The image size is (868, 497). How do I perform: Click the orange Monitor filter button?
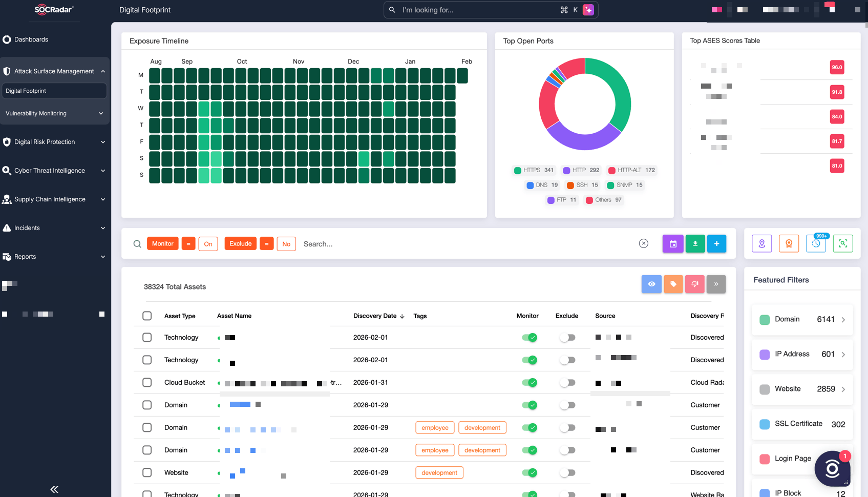coord(162,244)
